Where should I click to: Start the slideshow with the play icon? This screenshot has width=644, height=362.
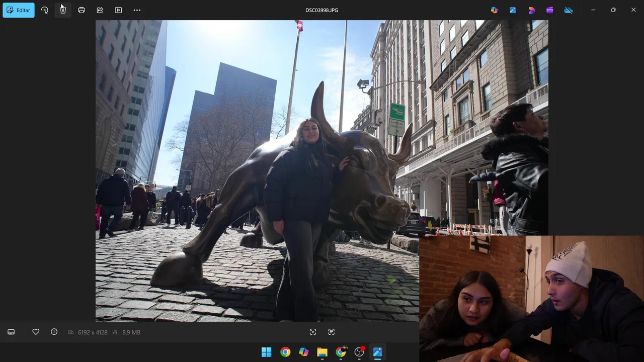coord(118,10)
